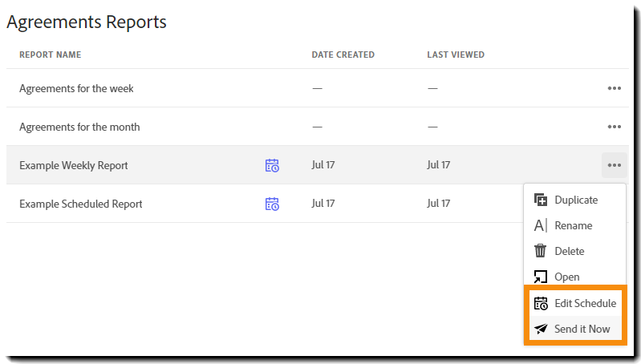Viewport: 641px width, 364px height.
Task: Click the Send it Now paper plane icon
Action: (x=541, y=329)
